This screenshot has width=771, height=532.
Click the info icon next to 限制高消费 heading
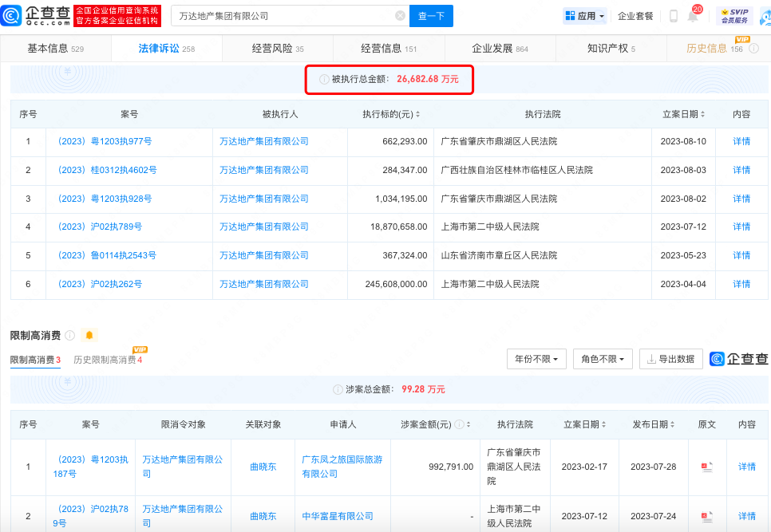pyautogui.click(x=70, y=335)
